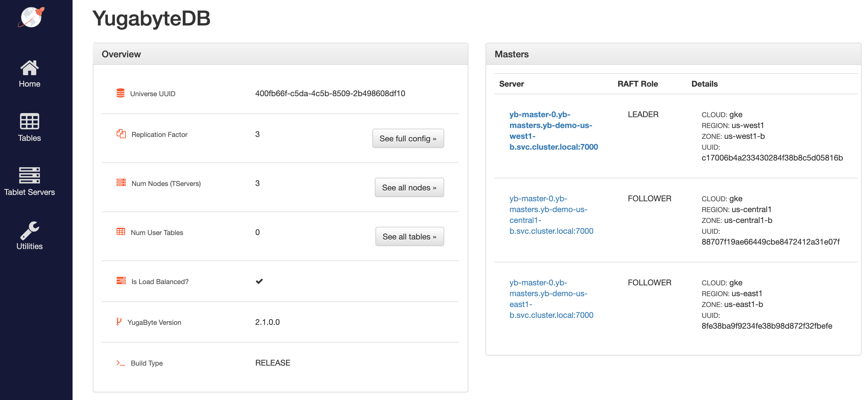This screenshot has height=400, width=868.
Task: Click the Num User Tables icon
Action: pos(121,232)
